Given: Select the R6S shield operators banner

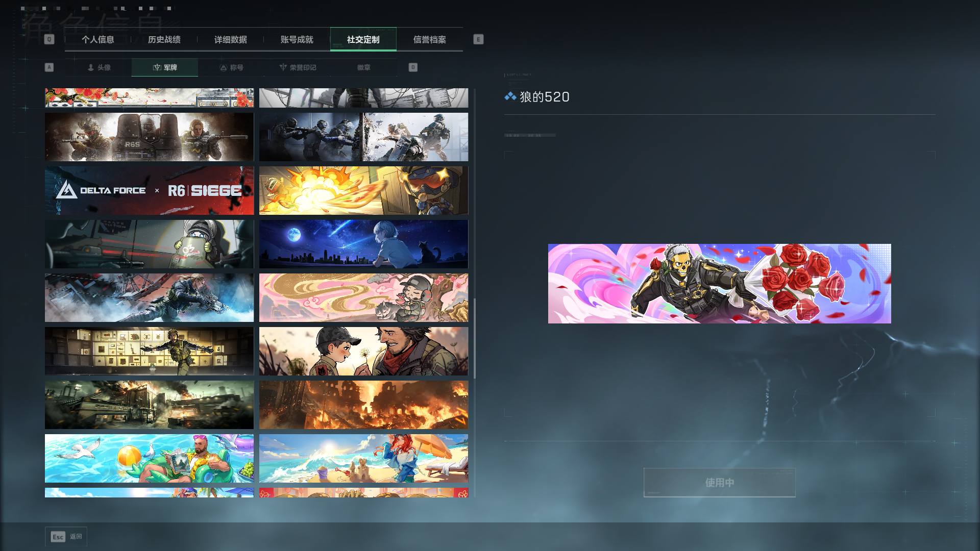Looking at the screenshot, I should pyautogui.click(x=149, y=137).
